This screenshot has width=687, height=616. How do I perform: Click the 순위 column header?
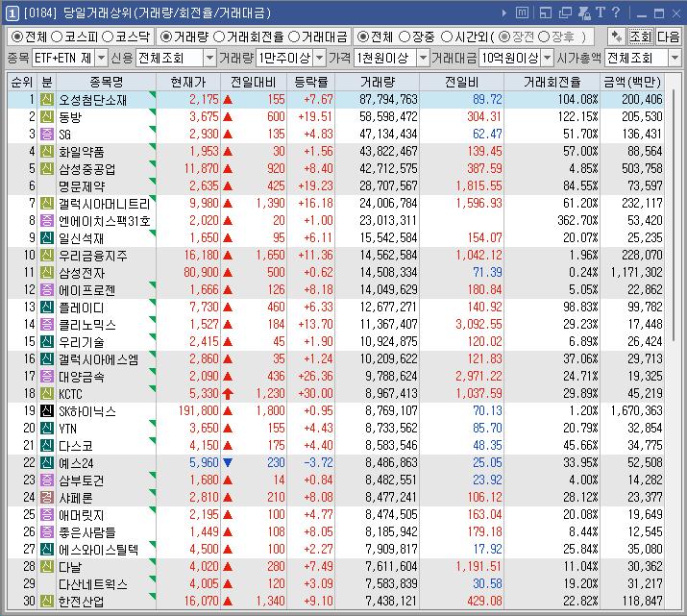[x=22, y=82]
